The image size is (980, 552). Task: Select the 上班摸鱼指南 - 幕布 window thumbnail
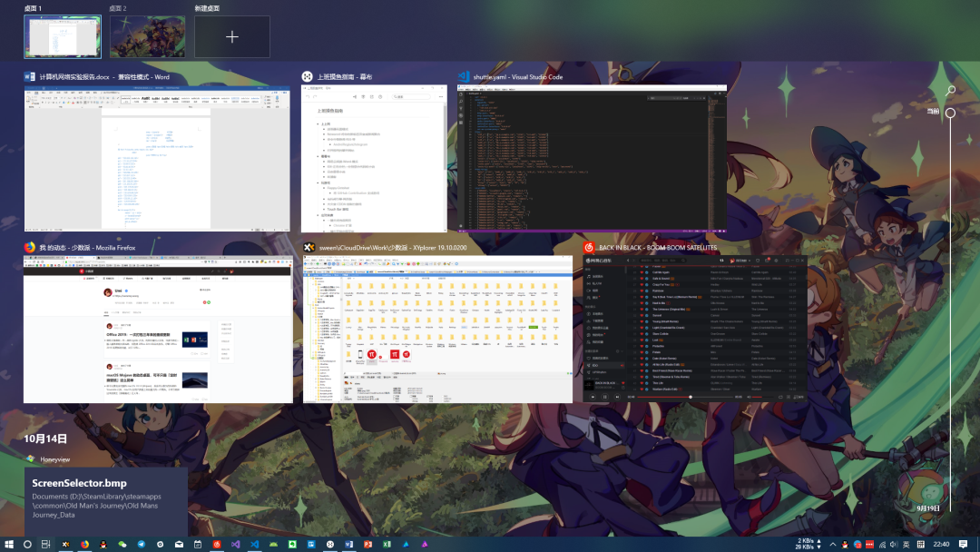(x=374, y=158)
